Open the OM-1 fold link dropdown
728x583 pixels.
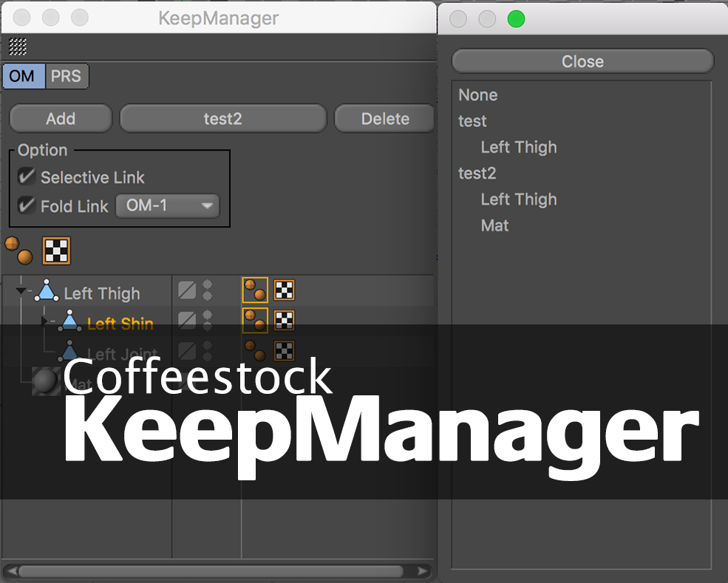(167, 206)
